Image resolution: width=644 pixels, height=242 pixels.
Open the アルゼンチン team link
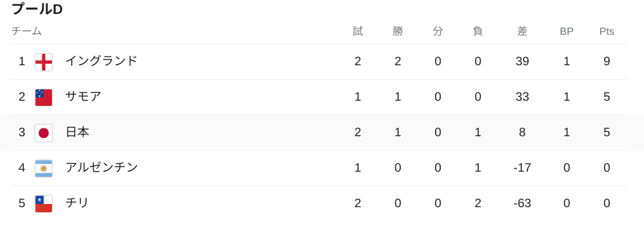101,167
